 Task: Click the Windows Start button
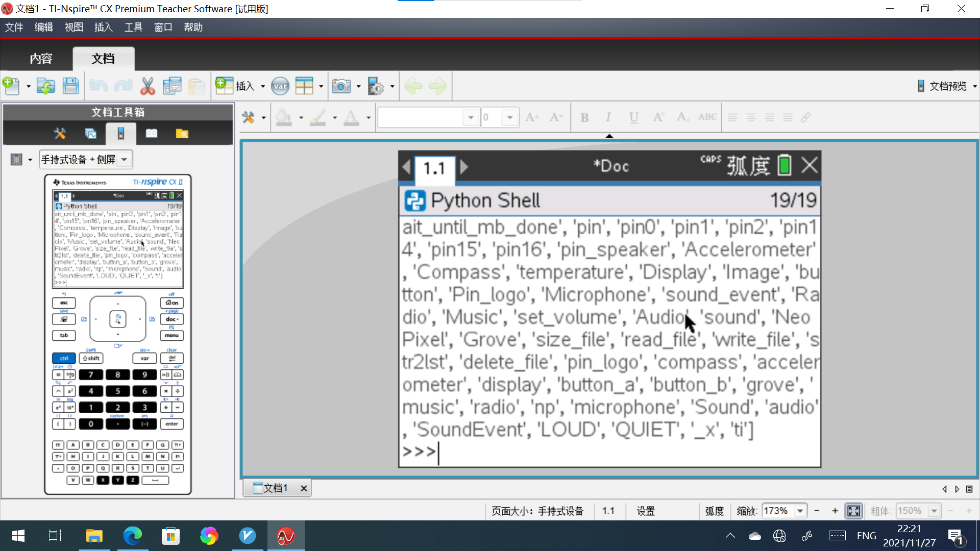(18, 536)
